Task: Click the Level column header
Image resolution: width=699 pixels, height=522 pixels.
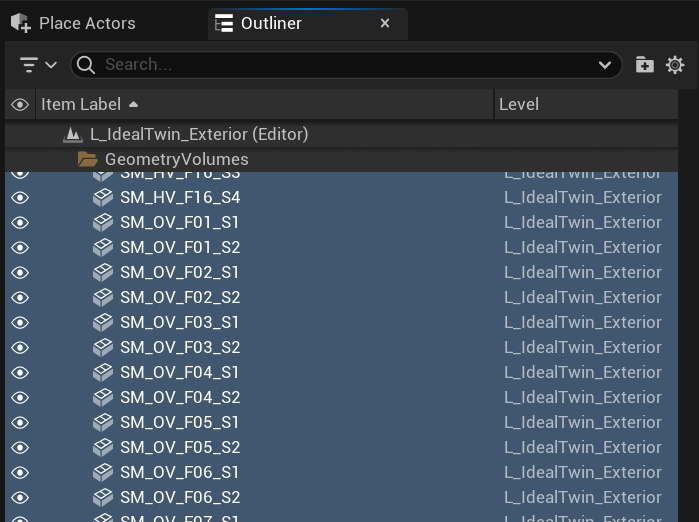Action: [518, 104]
